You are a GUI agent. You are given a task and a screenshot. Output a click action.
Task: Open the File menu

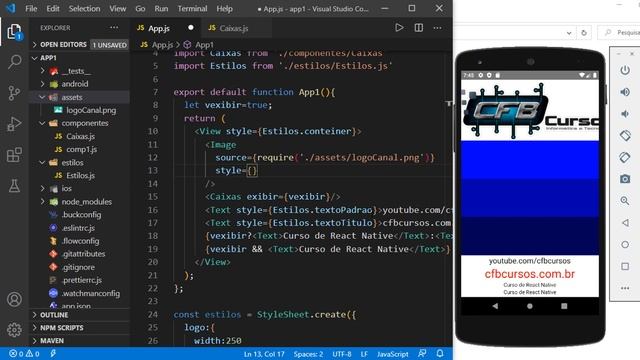[31, 9]
